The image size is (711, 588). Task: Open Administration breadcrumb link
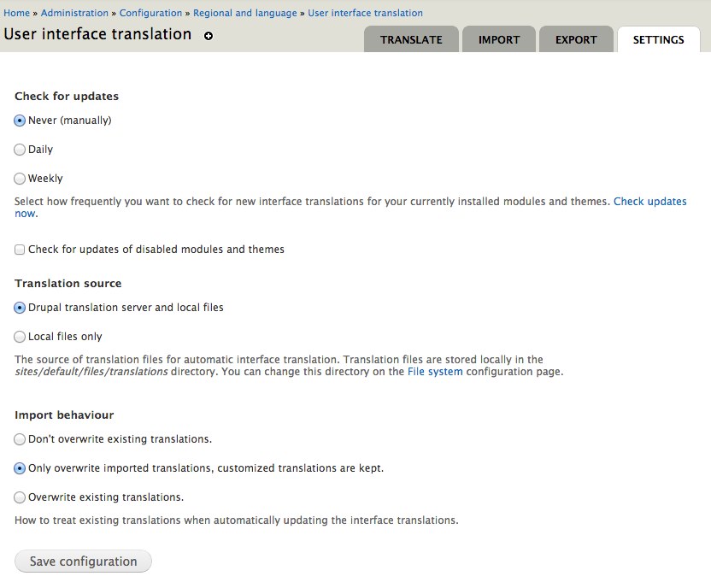tap(74, 13)
